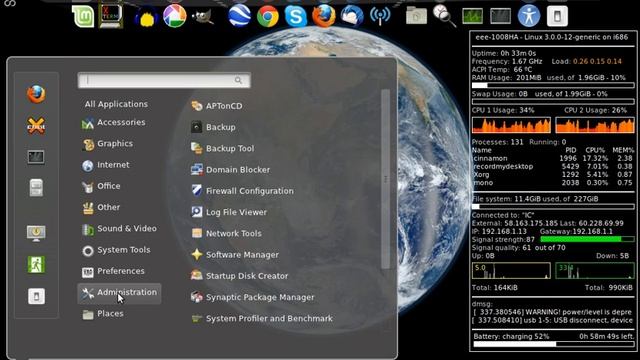The width and height of the screenshot is (640, 360).
Task: Open Firewall Configuration
Action: point(242,191)
